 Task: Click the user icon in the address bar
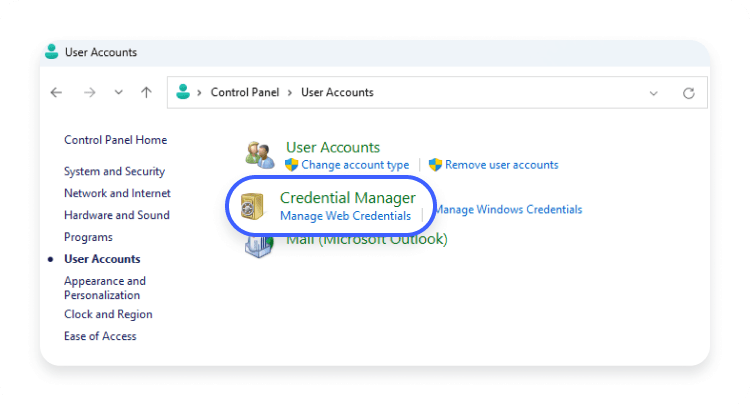coord(183,92)
